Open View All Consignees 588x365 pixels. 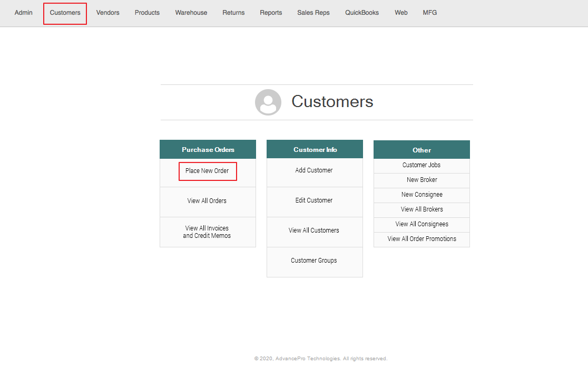tap(422, 224)
